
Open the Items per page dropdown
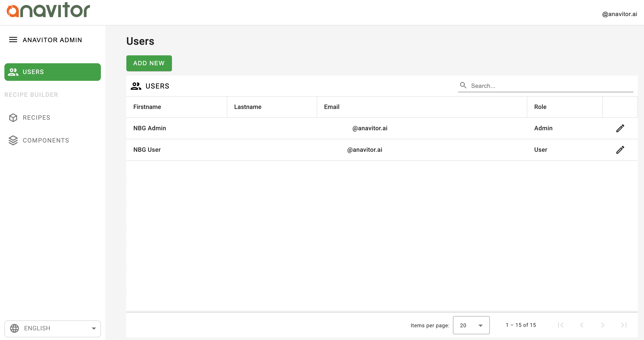[x=471, y=325]
